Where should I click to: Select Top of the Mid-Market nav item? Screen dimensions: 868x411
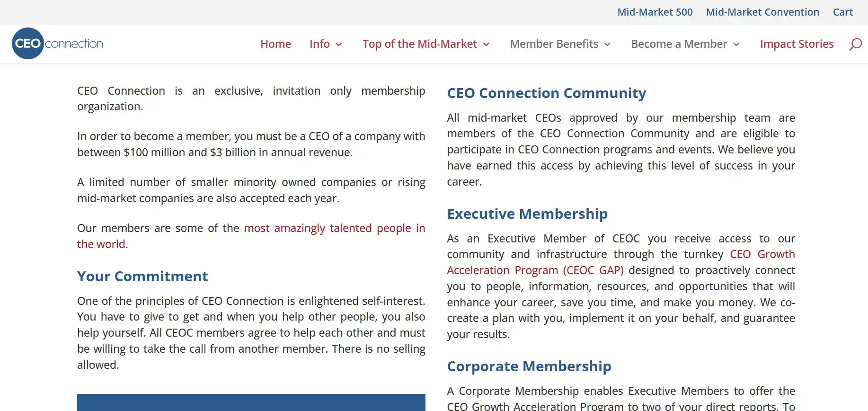pyautogui.click(x=420, y=44)
